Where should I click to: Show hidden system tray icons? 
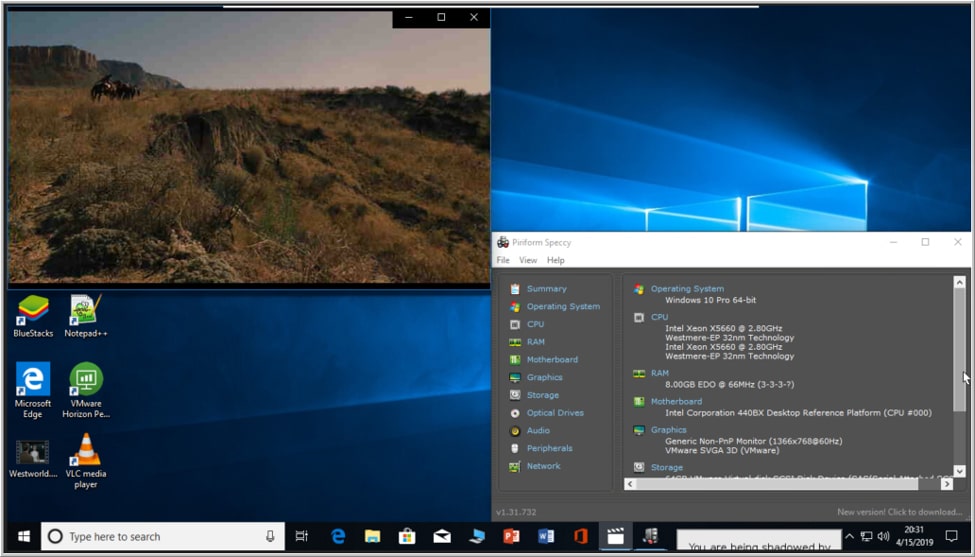tap(849, 536)
